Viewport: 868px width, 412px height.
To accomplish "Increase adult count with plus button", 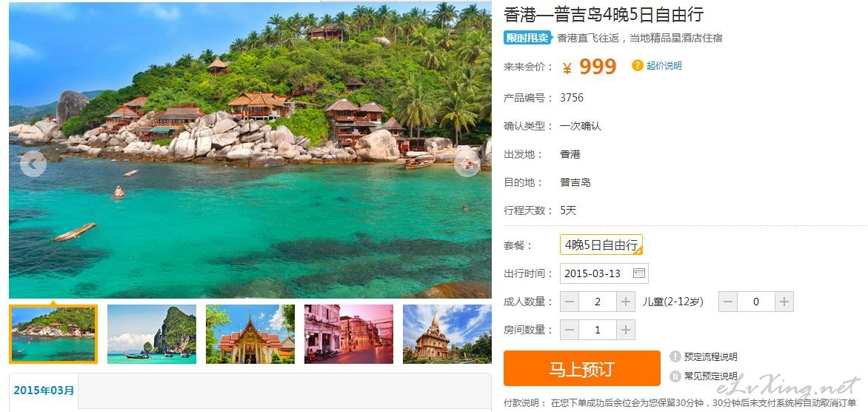I will [x=626, y=302].
